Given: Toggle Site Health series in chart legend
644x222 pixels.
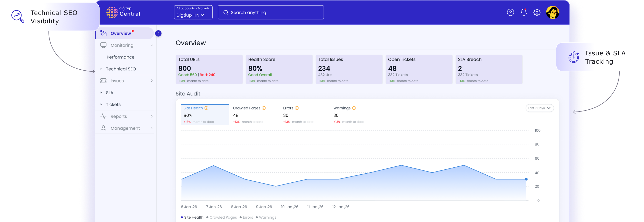Looking at the screenshot, I should pos(192,217).
